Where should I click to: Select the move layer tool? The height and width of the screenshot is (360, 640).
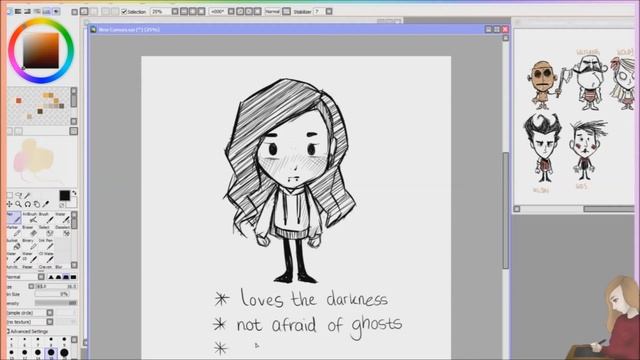coord(10,204)
